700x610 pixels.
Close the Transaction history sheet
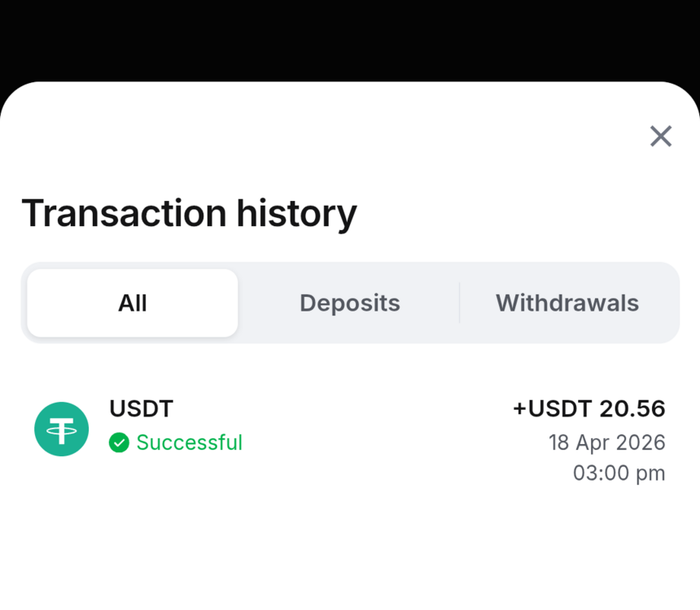(x=661, y=137)
